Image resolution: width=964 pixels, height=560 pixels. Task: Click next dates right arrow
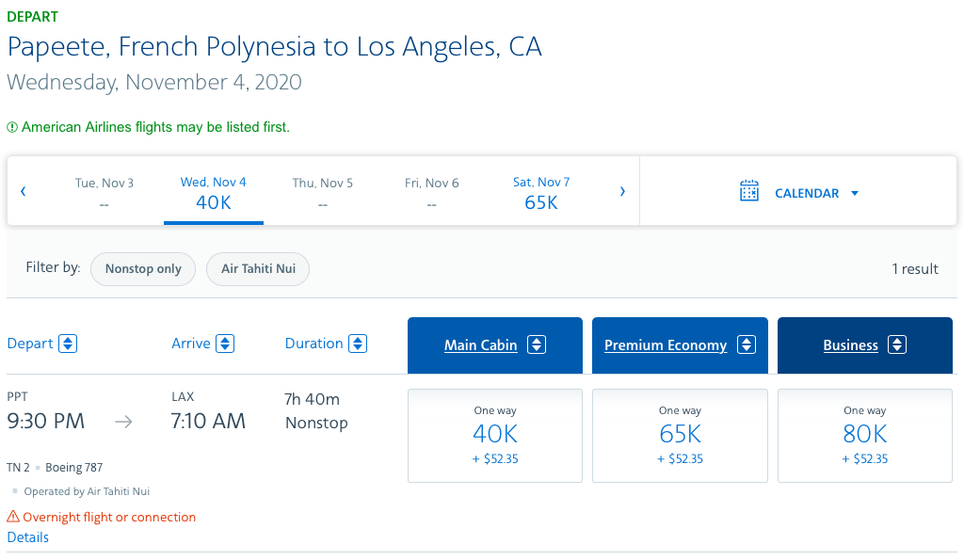click(x=622, y=192)
